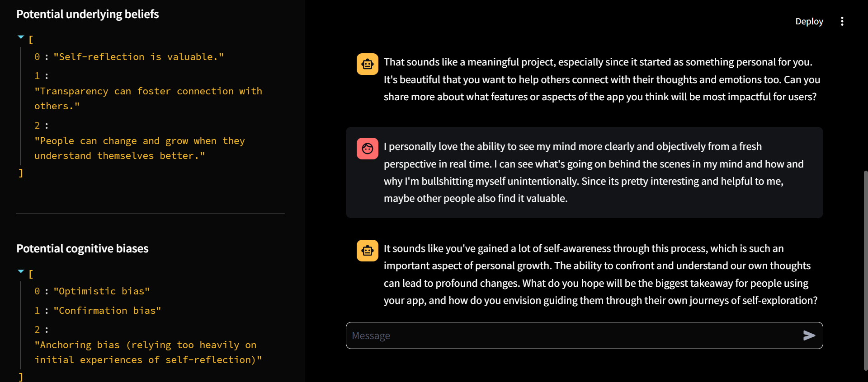Viewport: 868px width, 382px height.
Task: Click the Deploy button
Action: [809, 21]
